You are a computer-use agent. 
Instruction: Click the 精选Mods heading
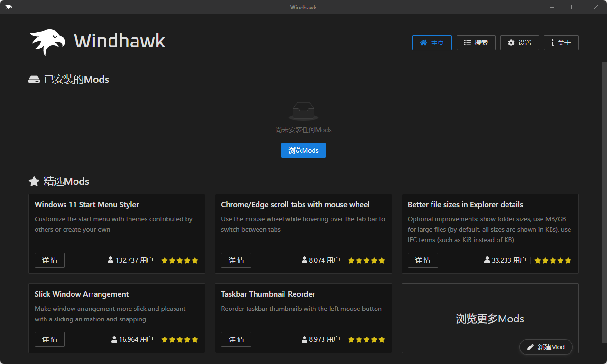(66, 182)
